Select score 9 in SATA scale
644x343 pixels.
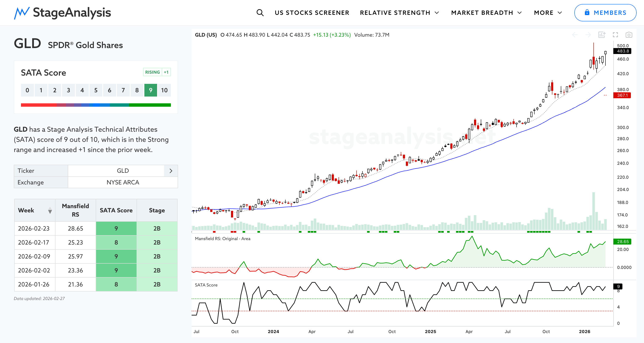pos(151,90)
